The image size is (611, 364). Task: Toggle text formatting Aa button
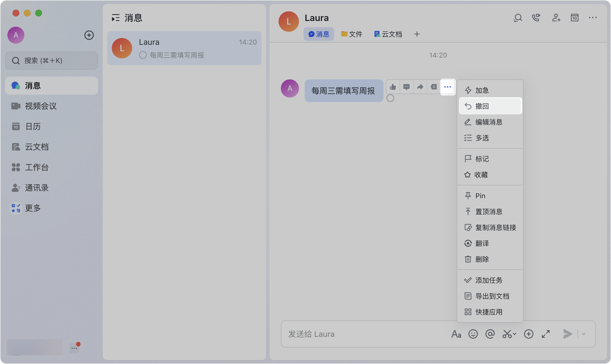click(456, 334)
